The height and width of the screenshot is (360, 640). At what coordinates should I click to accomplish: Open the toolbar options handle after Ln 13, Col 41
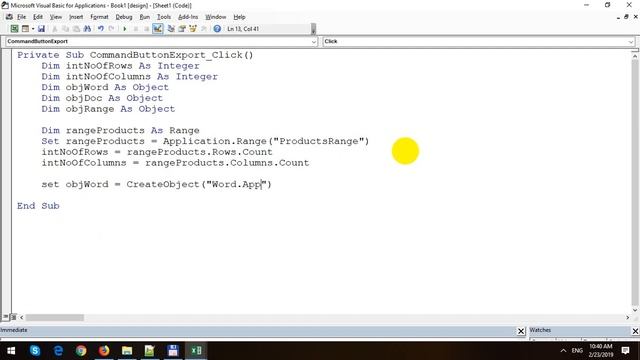click(x=313, y=29)
